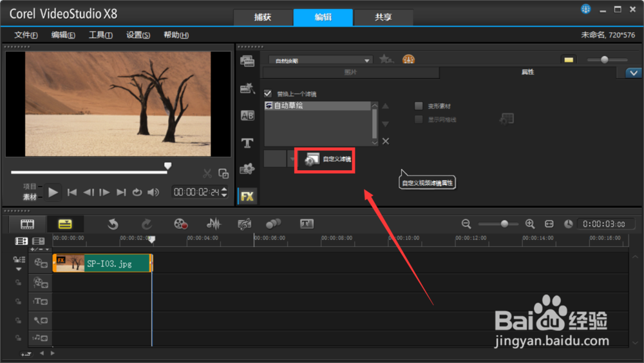Open the Instant Project library icon

pyautogui.click(x=247, y=88)
